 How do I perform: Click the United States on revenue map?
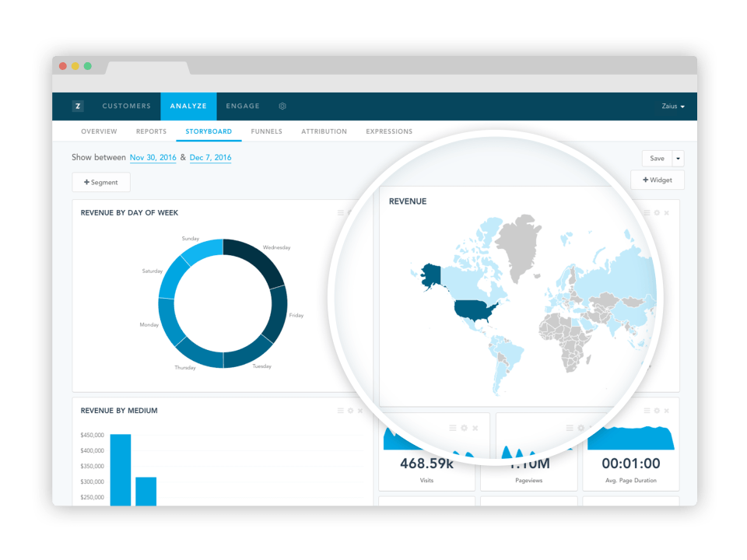point(474,311)
